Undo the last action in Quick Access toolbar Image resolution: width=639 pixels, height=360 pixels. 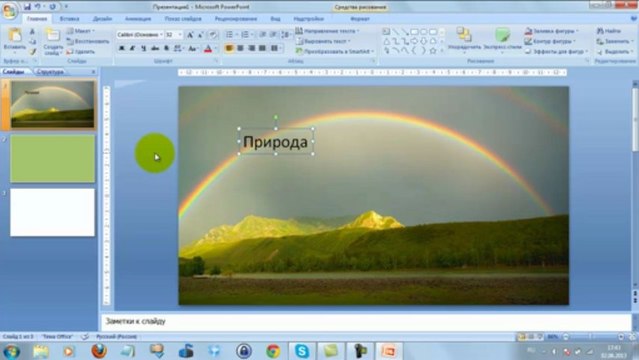tap(37, 7)
